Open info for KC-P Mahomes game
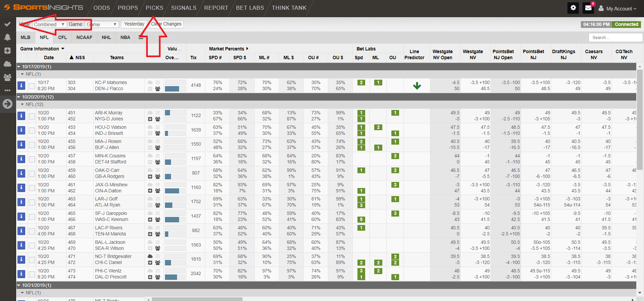The image size is (644, 301). click(x=21, y=85)
